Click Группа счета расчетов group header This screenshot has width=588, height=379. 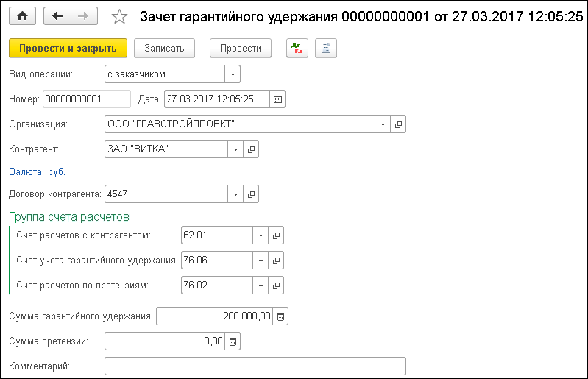click(x=69, y=217)
